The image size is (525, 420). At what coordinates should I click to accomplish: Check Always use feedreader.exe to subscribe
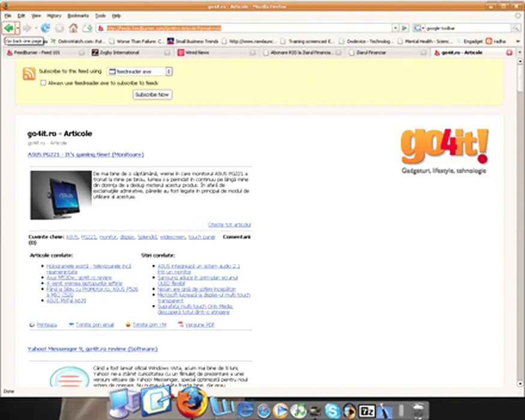[x=43, y=83]
